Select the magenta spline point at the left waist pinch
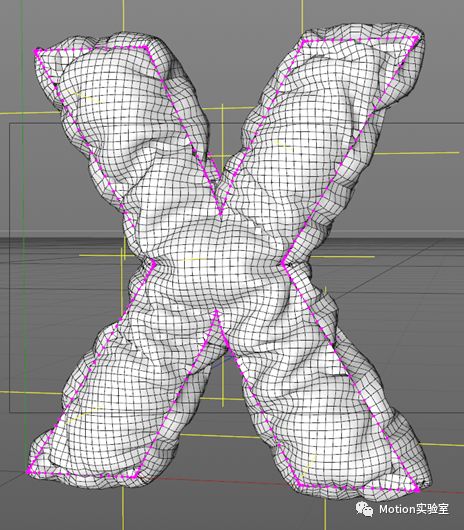This screenshot has width=464, height=530. coord(154,263)
